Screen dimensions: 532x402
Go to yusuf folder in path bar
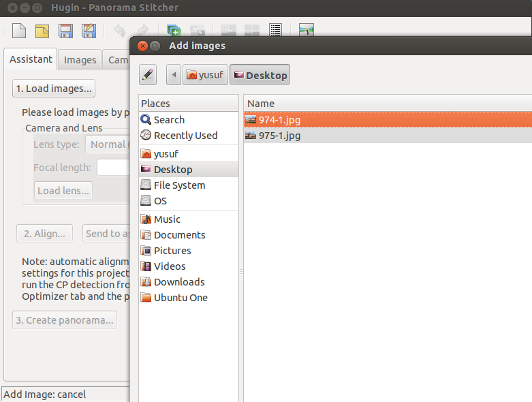(205, 75)
